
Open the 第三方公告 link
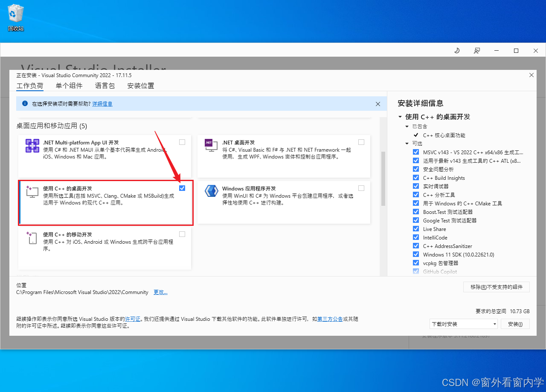330,319
